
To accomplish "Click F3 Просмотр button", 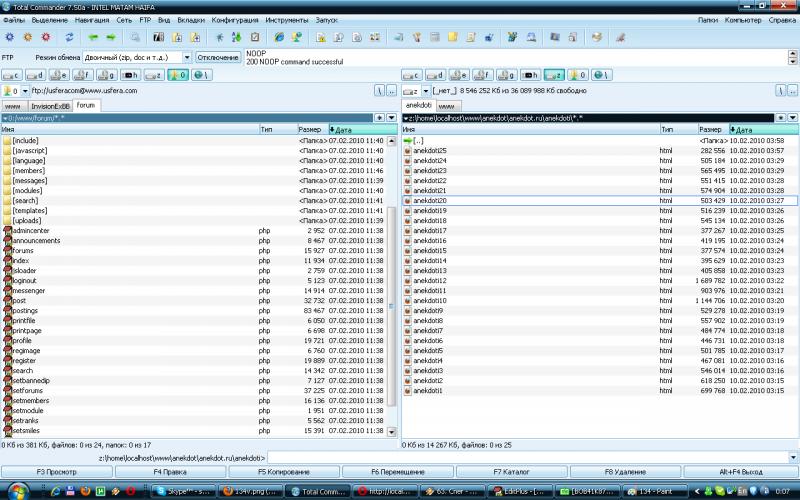I will (x=57, y=472).
